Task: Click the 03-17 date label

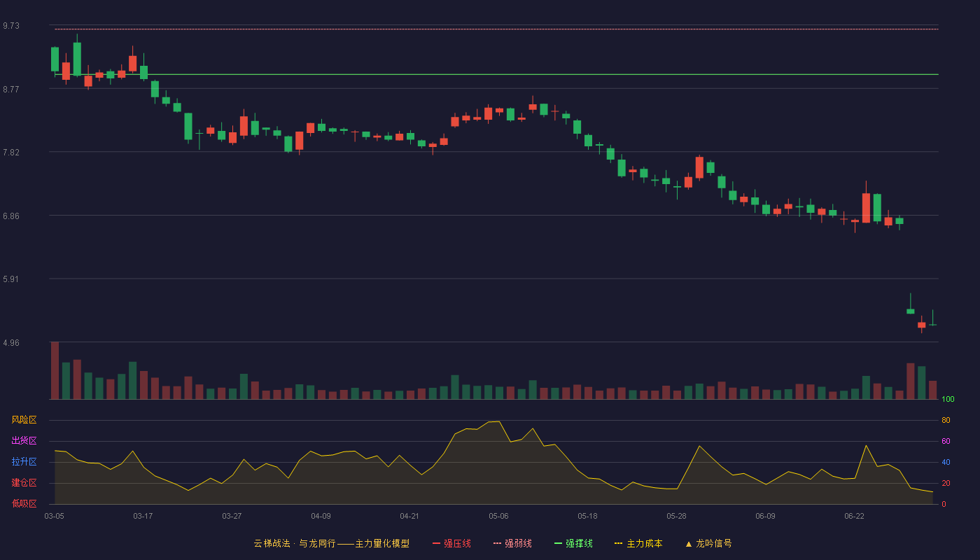Action: (143, 516)
